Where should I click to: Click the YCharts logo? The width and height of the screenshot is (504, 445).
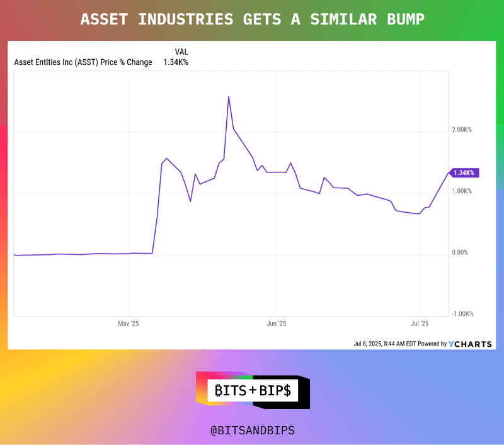[x=470, y=344]
